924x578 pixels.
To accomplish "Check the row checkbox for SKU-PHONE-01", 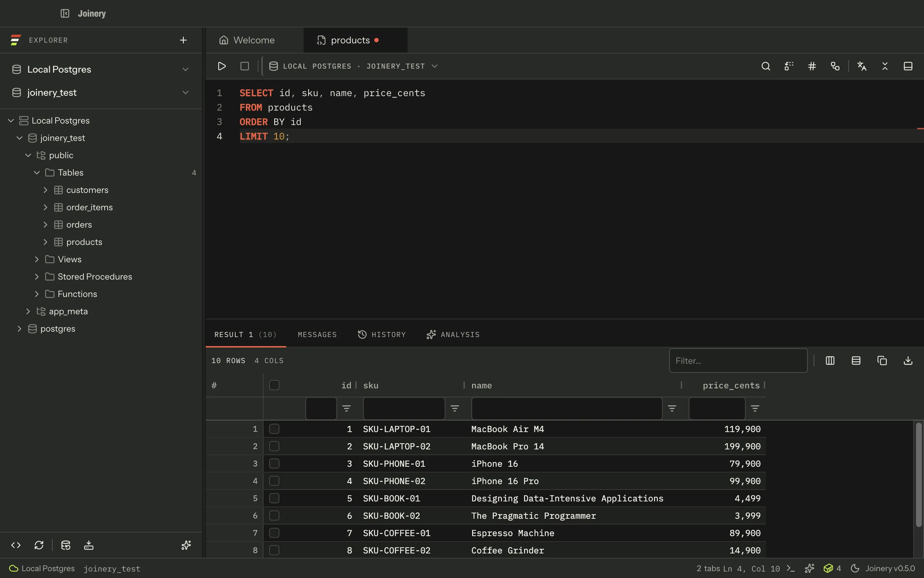I will click(274, 464).
